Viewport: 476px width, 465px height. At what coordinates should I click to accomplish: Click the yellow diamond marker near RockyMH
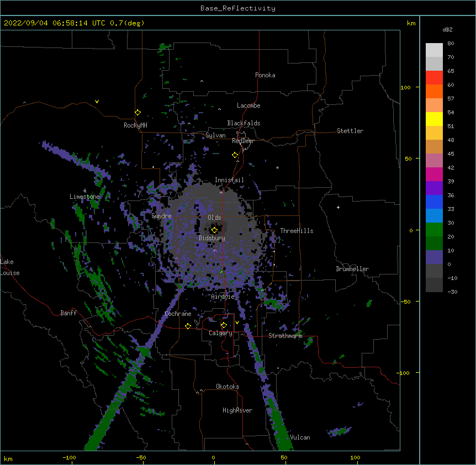coord(138,113)
